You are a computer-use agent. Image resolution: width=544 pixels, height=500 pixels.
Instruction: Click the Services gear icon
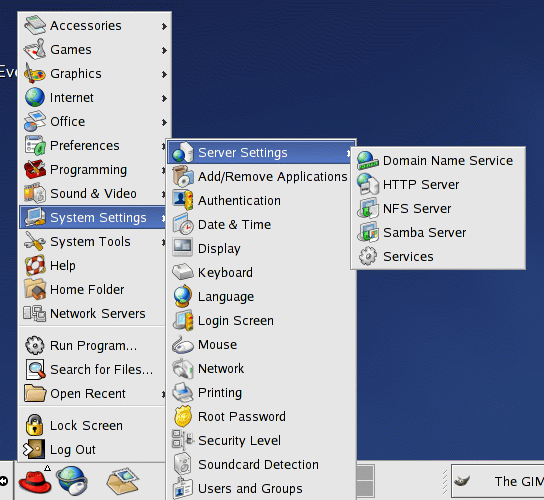(x=367, y=256)
